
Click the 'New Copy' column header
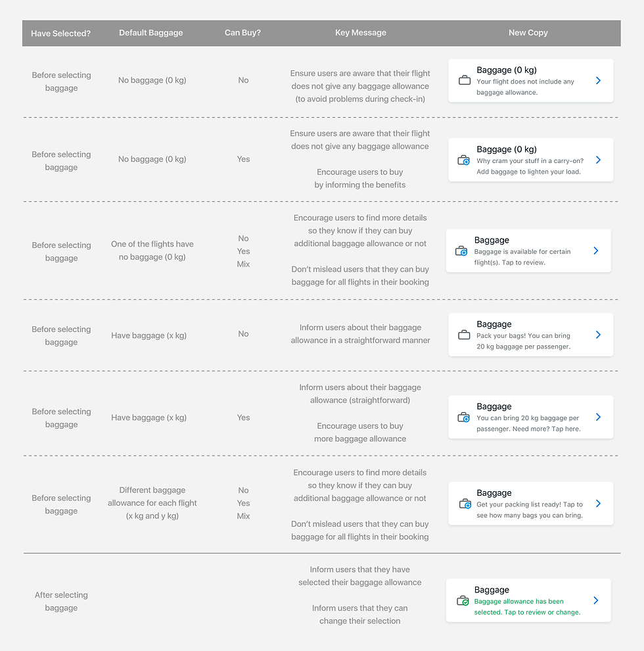click(x=528, y=33)
